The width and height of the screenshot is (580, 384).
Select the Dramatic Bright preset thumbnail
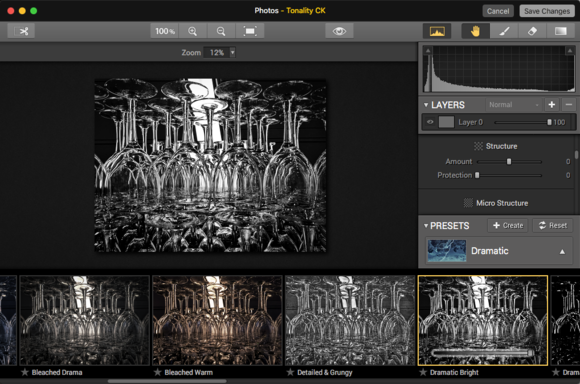click(483, 320)
